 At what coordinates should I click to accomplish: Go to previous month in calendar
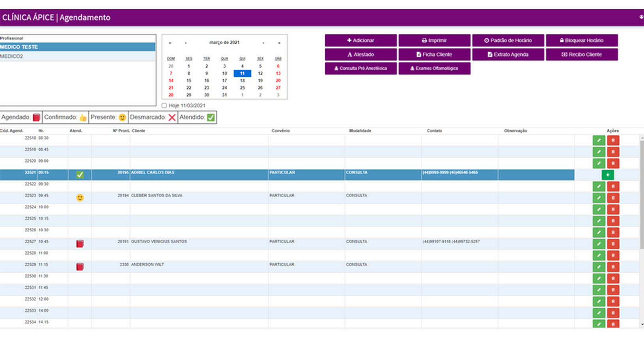coord(186,43)
